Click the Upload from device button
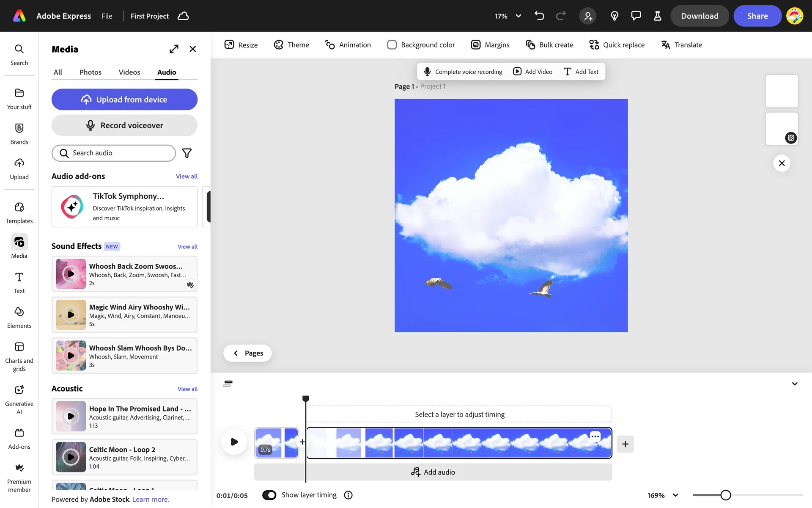The height and width of the screenshot is (508, 812). click(x=124, y=99)
